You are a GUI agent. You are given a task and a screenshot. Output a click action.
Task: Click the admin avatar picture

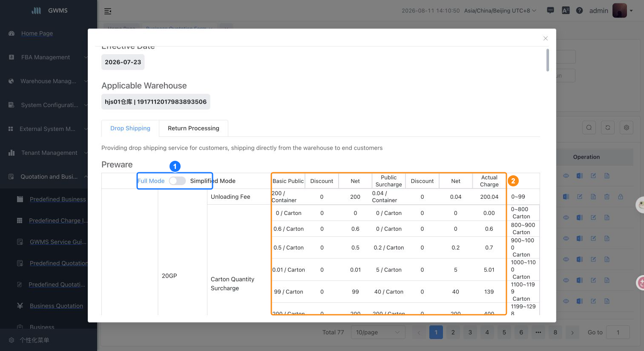[x=619, y=11]
